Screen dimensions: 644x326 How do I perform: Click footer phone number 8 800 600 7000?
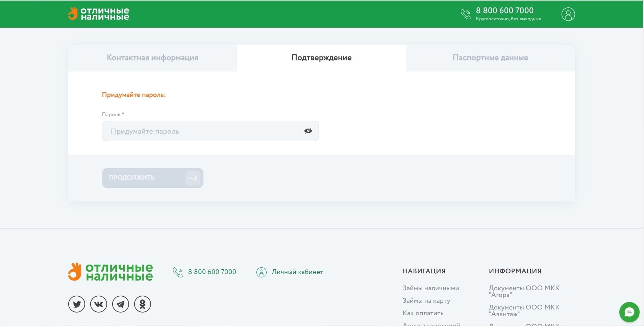point(212,272)
